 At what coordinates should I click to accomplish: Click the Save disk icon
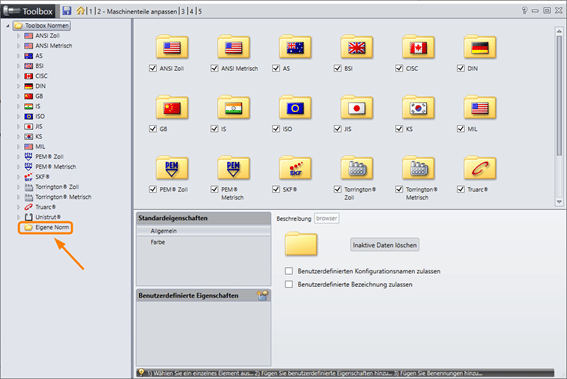coord(67,11)
